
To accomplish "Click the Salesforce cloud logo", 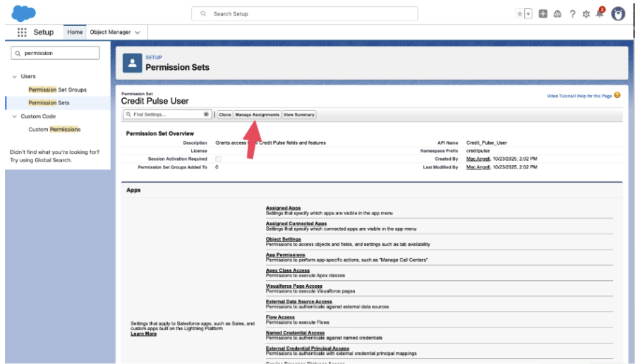I will (x=23, y=13).
